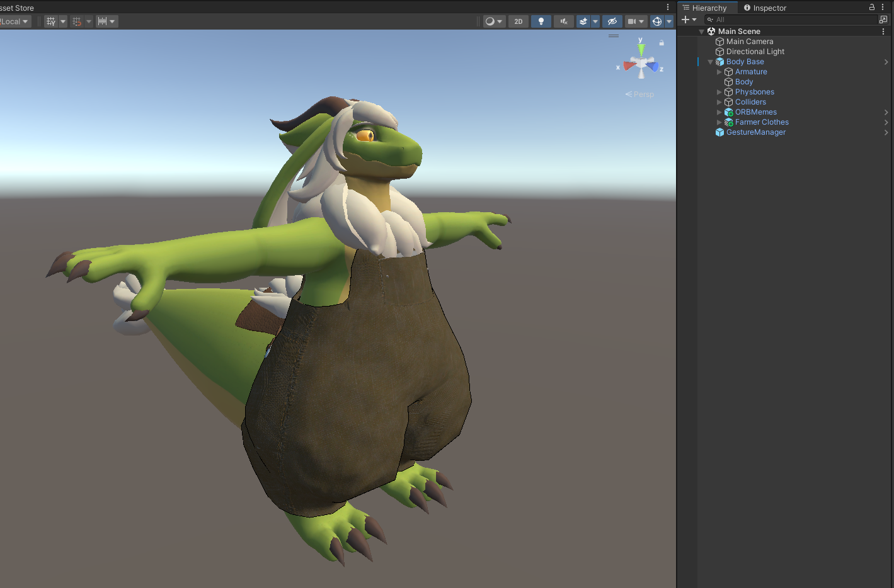Click the plus button to create an object
The height and width of the screenshot is (588, 894).
(x=685, y=20)
